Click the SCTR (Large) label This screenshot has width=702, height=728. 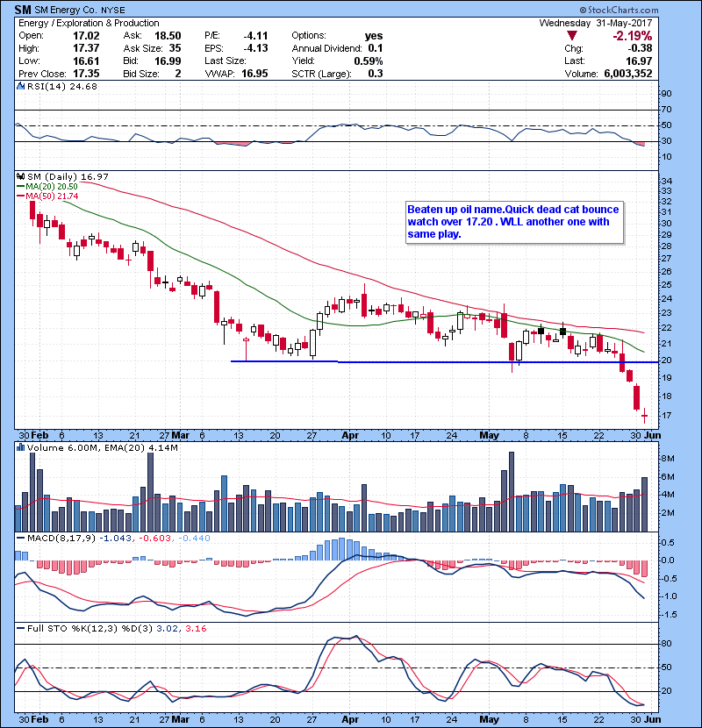click(x=321, y=74)
